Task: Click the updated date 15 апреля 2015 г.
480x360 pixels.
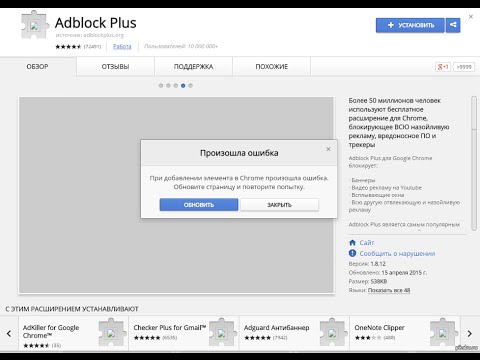Action: (404, 273)
